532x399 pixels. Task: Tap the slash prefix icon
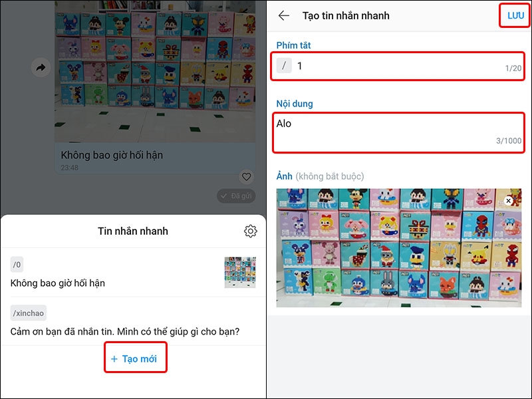[x=284, y=65]
